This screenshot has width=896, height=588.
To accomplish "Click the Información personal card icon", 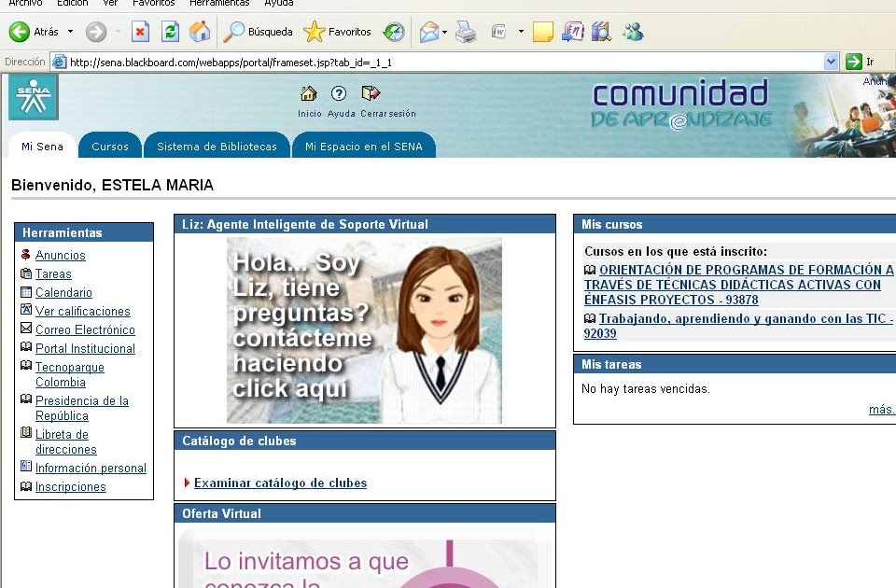I will (x=26, y=466).
